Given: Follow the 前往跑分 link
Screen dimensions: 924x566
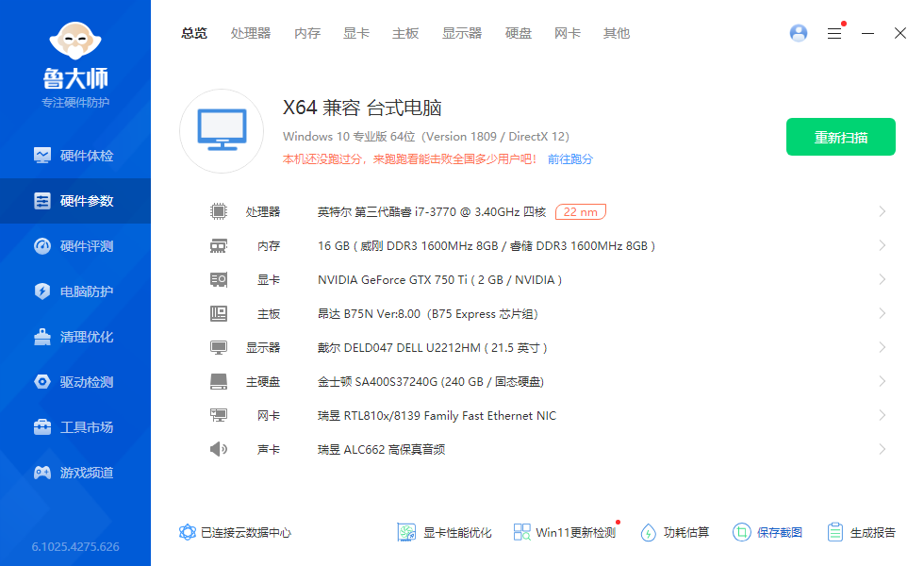Looking at the screenshot, I should point(570,159).
